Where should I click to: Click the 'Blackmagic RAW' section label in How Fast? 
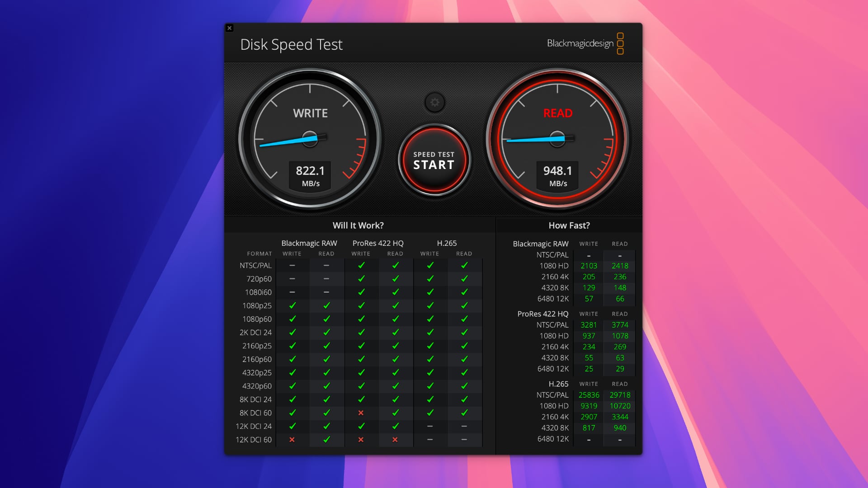click(x=541, y=244)
